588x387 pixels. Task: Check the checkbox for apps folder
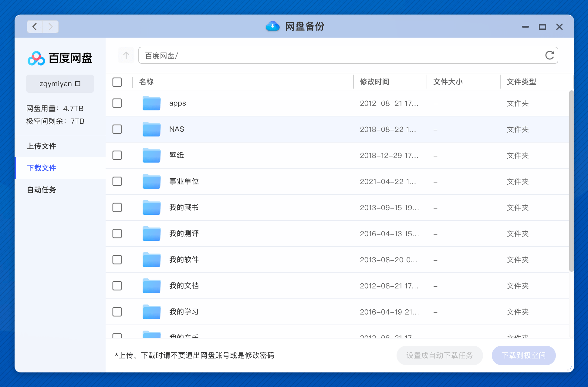pyautogui.click(x=117, y=103)
